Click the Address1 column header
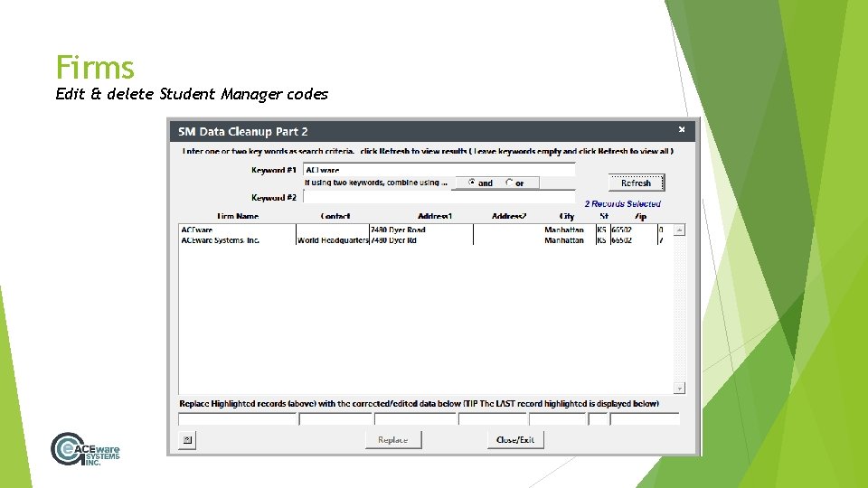The image size is (868, 488). (x=435, y=216)
